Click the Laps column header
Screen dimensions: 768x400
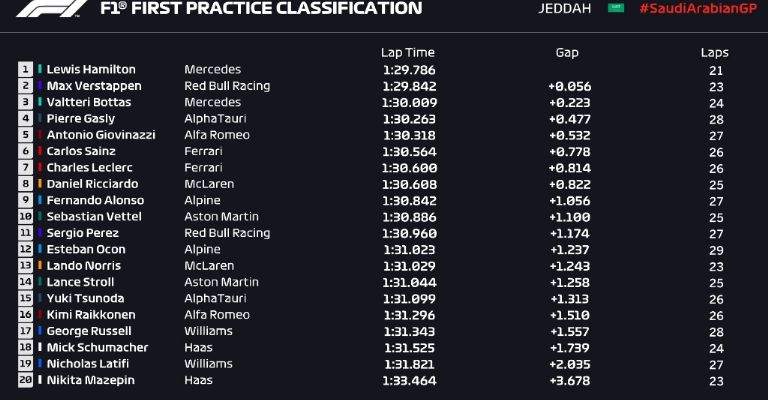(715, 52)
